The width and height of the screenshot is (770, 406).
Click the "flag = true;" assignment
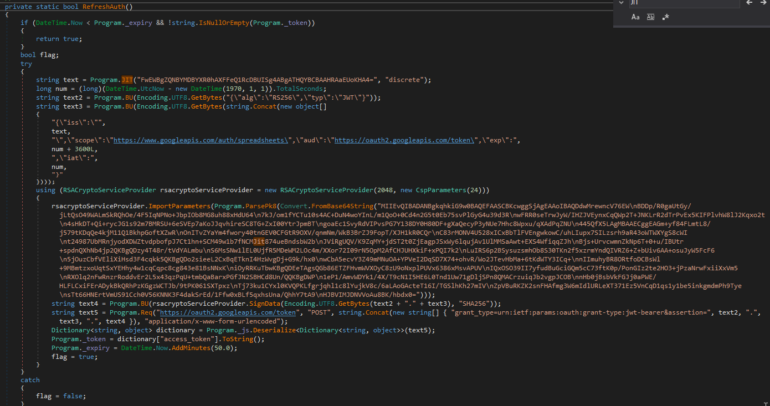[75, 357]
